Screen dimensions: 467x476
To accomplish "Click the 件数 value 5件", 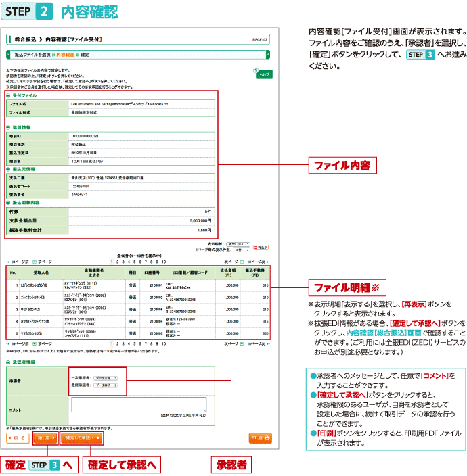I will pyautogui.click(x=208, y=211).
